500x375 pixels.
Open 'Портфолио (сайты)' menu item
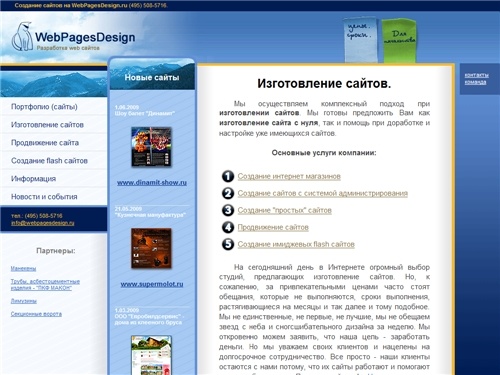point(44,107)
